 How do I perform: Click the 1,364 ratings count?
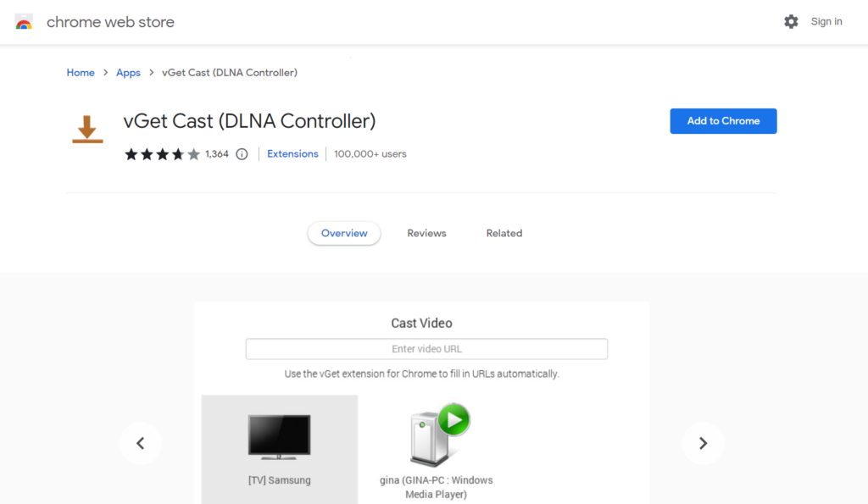click(x=216, y=154)
